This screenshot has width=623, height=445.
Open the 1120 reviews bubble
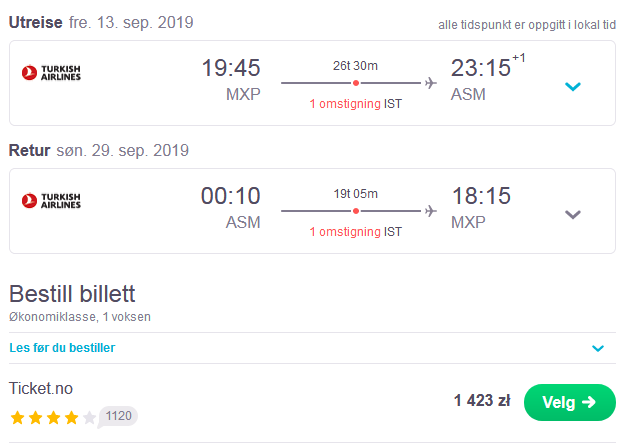(x=118, y=416)
